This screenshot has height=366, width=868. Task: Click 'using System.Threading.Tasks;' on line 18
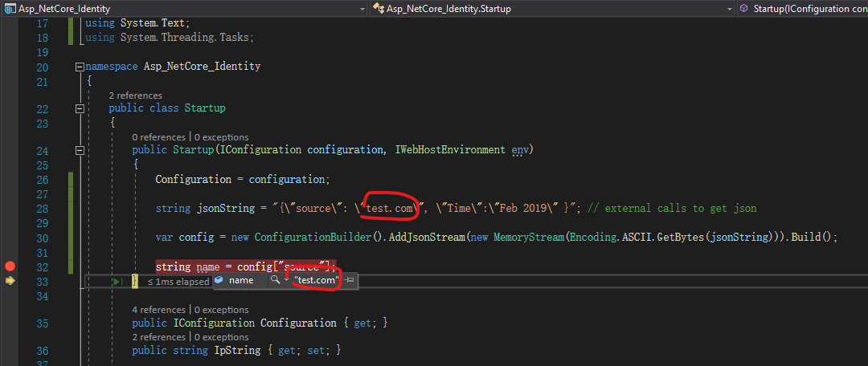[170, 38]
